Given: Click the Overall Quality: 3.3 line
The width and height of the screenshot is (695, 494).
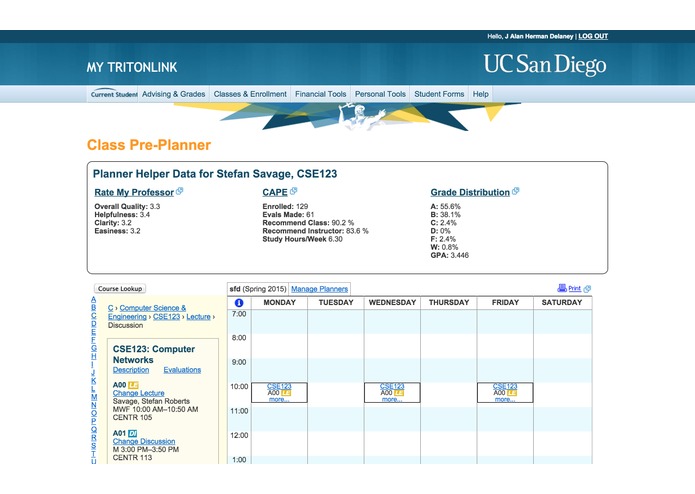Looking at the screenshot, I should coord(127,206).
